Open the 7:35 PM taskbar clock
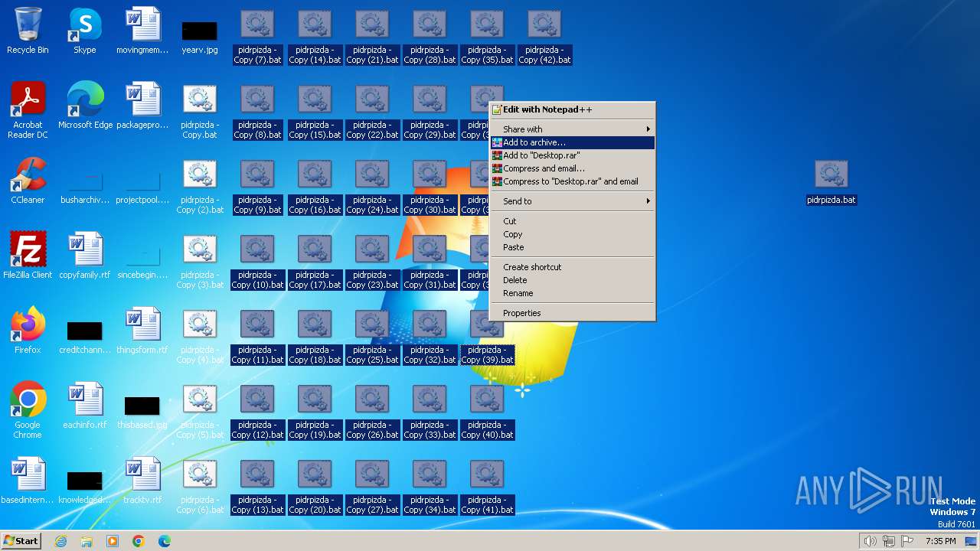This screenshot has width=980, height=551. click(940, 541)
